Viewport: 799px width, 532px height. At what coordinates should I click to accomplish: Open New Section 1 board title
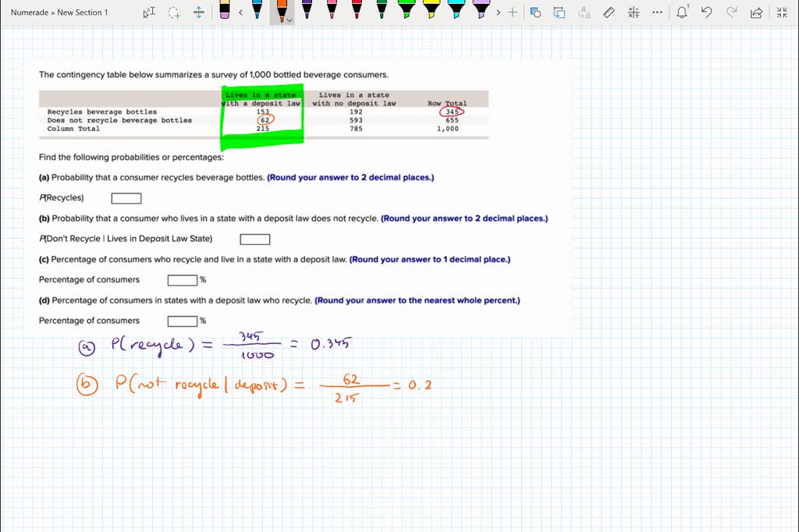pyautogui.click(x=84, y=12)
